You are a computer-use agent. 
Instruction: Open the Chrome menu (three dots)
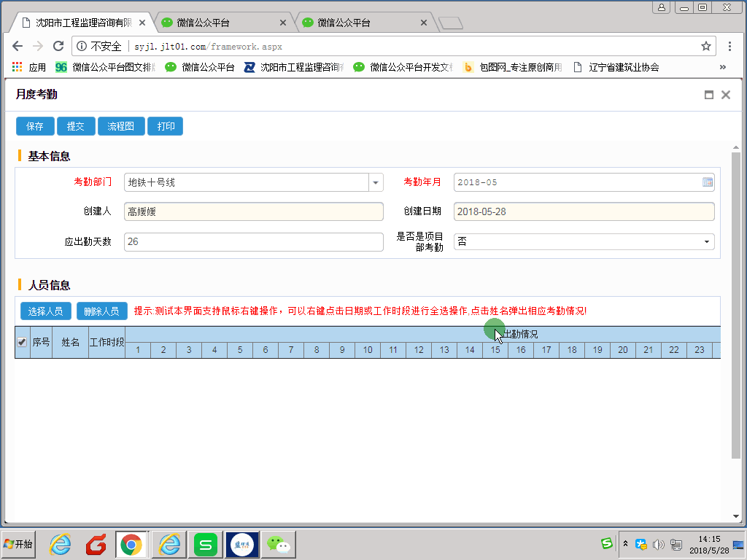[730, 47]
